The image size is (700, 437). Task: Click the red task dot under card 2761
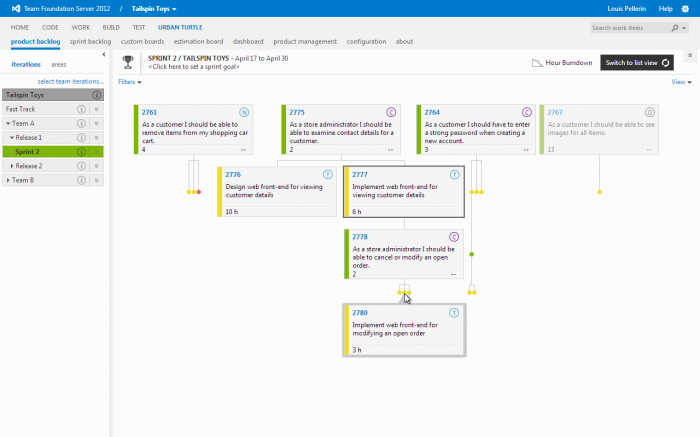point(199,192)
